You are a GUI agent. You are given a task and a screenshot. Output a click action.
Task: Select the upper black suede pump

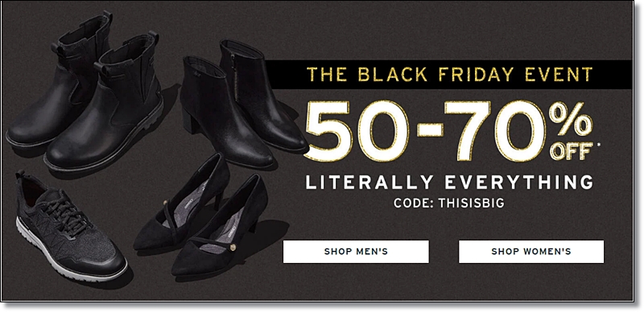pos(183,203)
